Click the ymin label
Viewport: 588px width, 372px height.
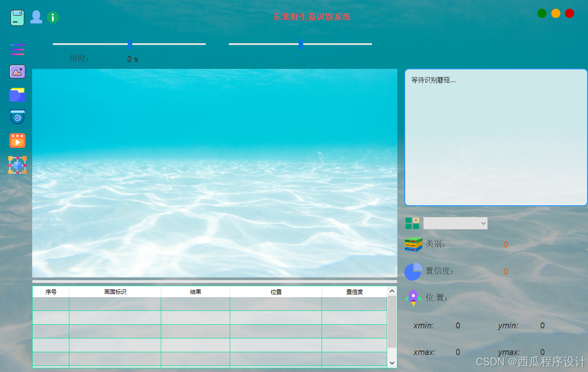(x=508, y=326)
